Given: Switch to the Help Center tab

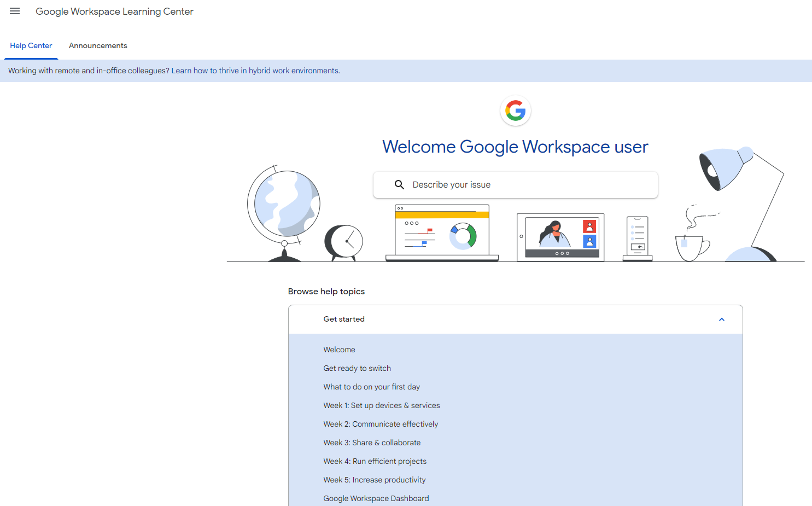Looking at the screenshot, I should click(x=31, y=46).
